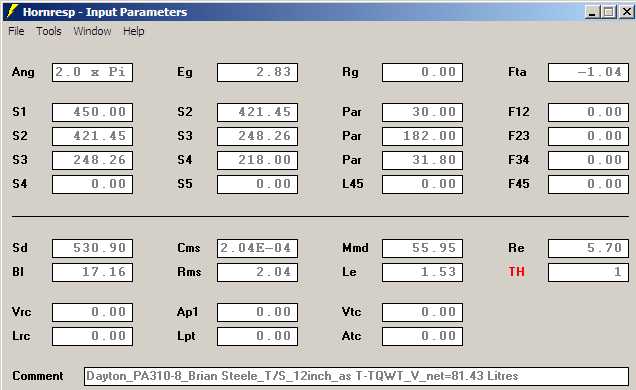Select the Par field with 30.00
The height and width of the screenshot is (390, 636).
tap(423, 112)
